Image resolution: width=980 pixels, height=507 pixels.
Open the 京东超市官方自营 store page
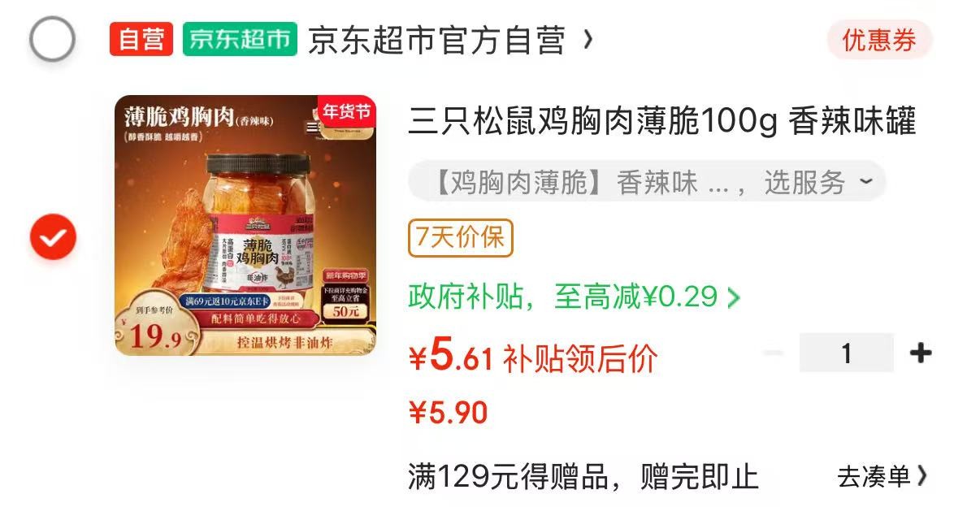[x=436, y=40]
